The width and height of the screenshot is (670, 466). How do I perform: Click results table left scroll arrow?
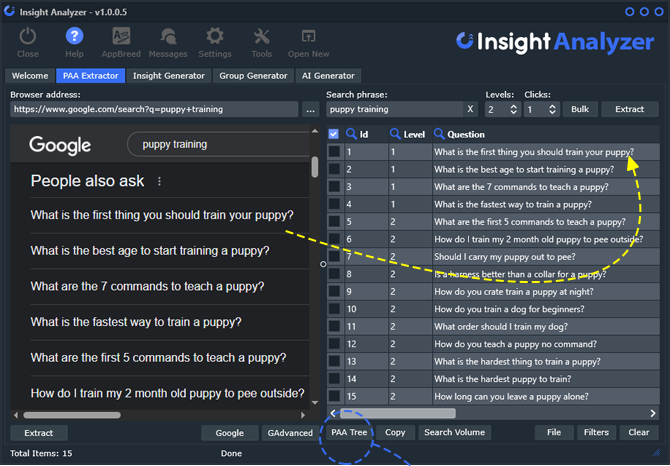tap(333, 413)
